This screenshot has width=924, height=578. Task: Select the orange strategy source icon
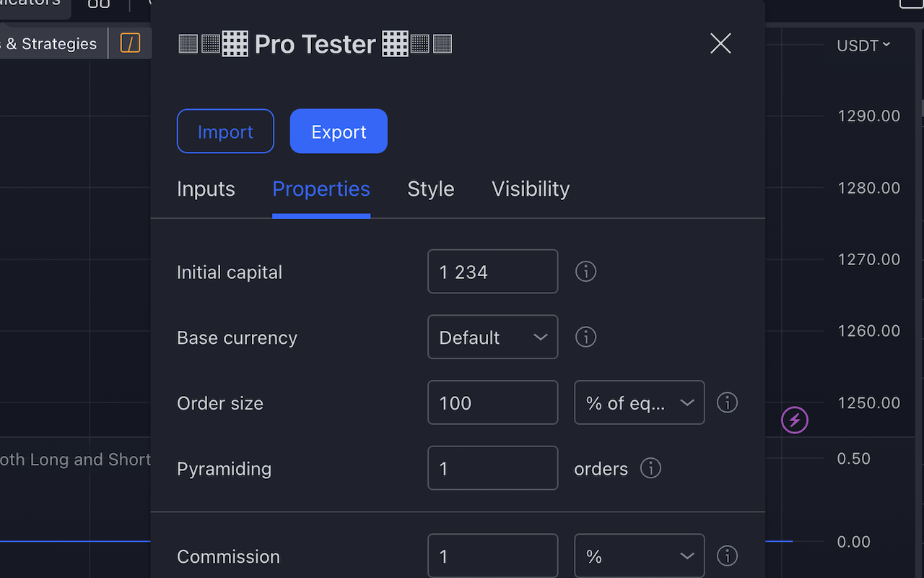(x=130, y=43)
